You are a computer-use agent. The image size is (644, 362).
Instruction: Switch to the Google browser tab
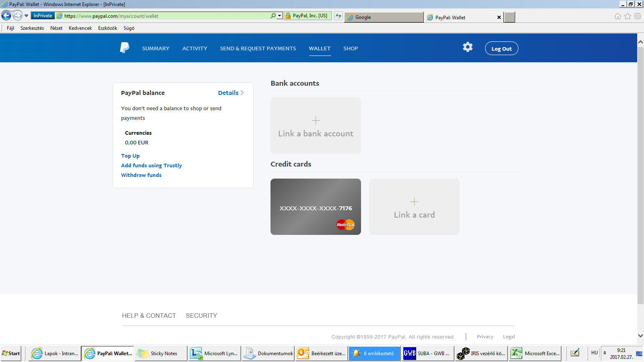(384, 17)
